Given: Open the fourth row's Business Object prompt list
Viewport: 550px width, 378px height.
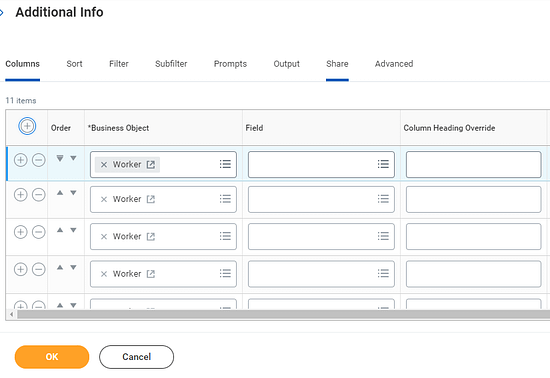Looking at the screenshot, I should click(x=225, y=273).
